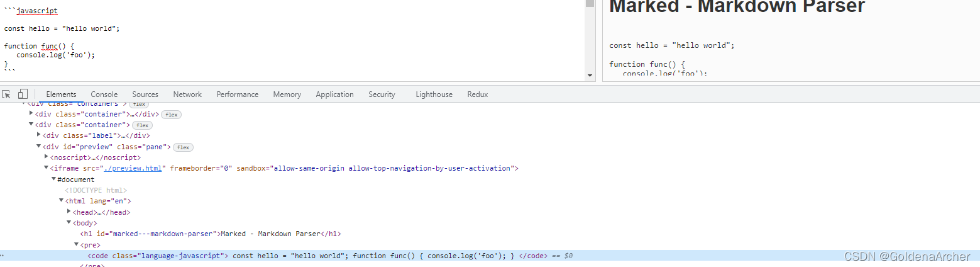Select the <!DOCTYPE html> line
The width and height of the screenshot is (980, 267).
(96, 190)
